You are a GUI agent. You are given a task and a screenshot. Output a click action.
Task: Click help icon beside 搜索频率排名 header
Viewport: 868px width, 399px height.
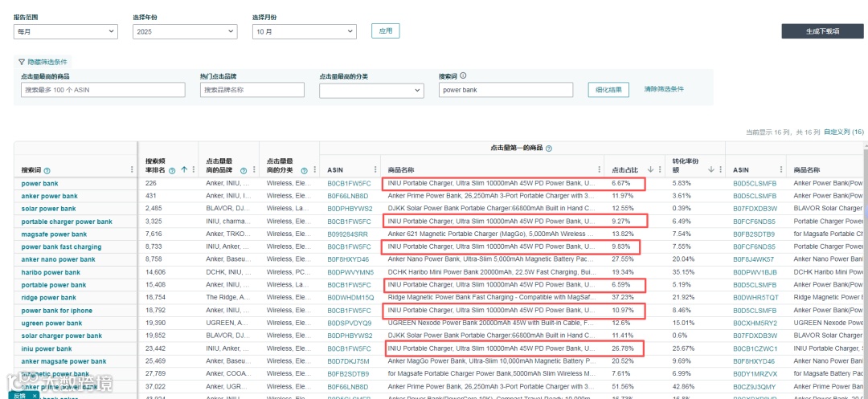[x=173, y=170]
